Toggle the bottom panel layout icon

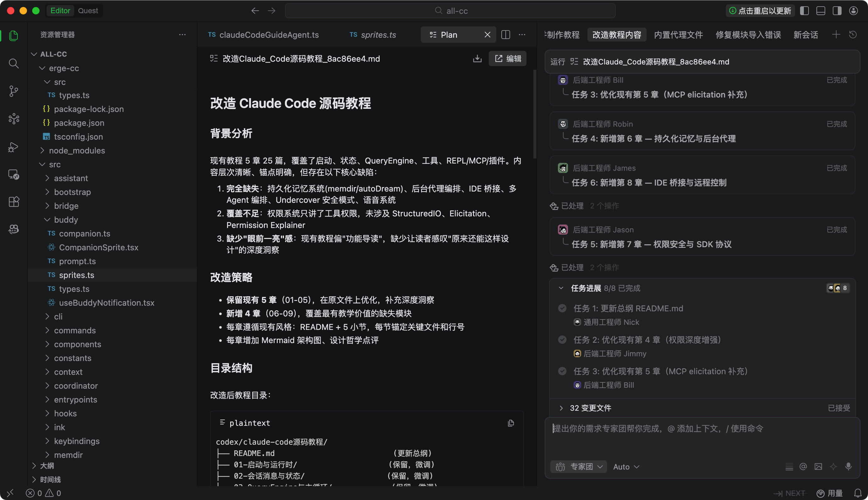point(821,11)
